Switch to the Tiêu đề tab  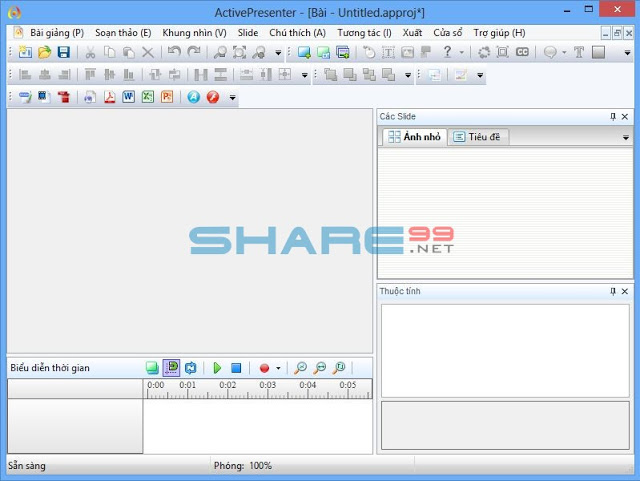pos(477,137)
